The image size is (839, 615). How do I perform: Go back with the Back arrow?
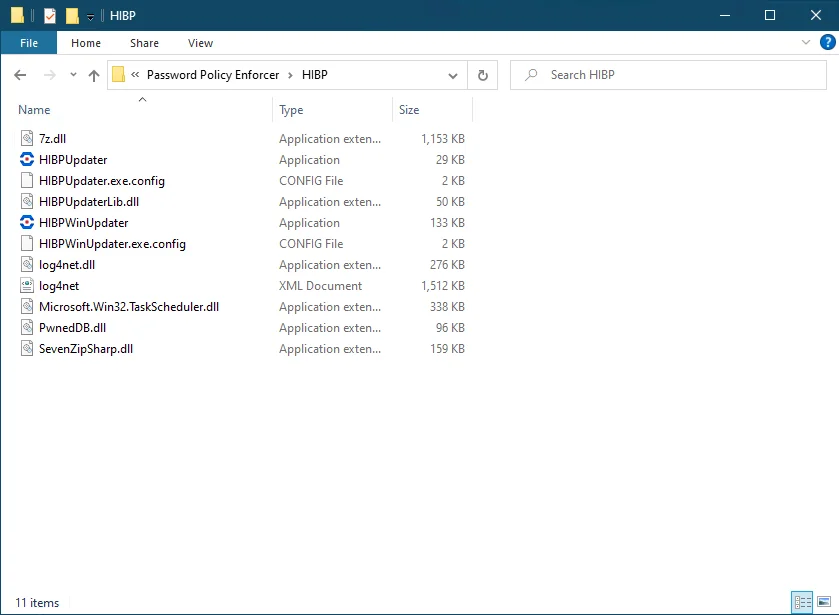[x=20, y=75]
